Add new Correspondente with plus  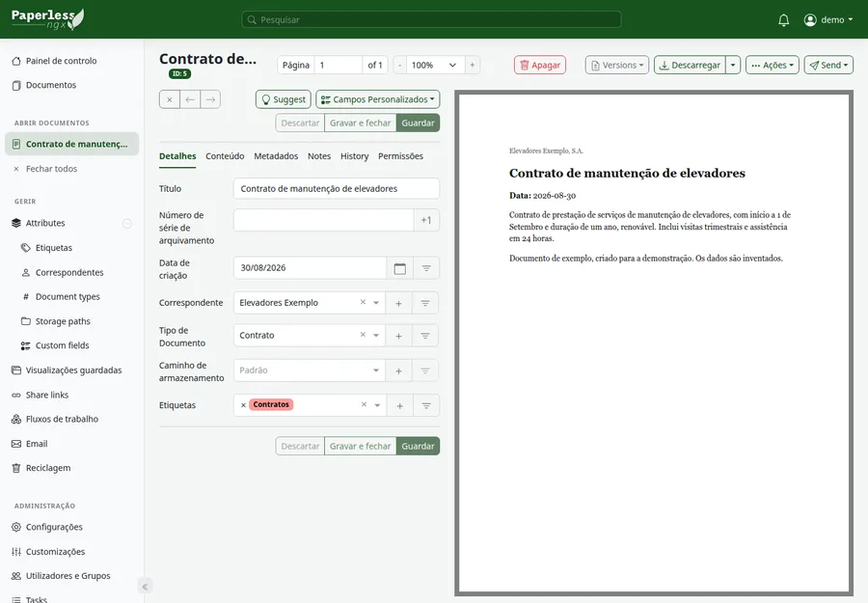point(398,304)
